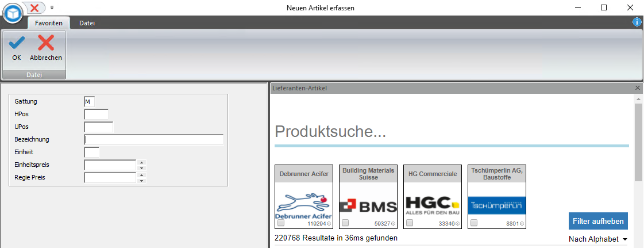Confirm with the OK checkmark icon
The height and width of the screenshot is (248, 644).
coord(17,44)
